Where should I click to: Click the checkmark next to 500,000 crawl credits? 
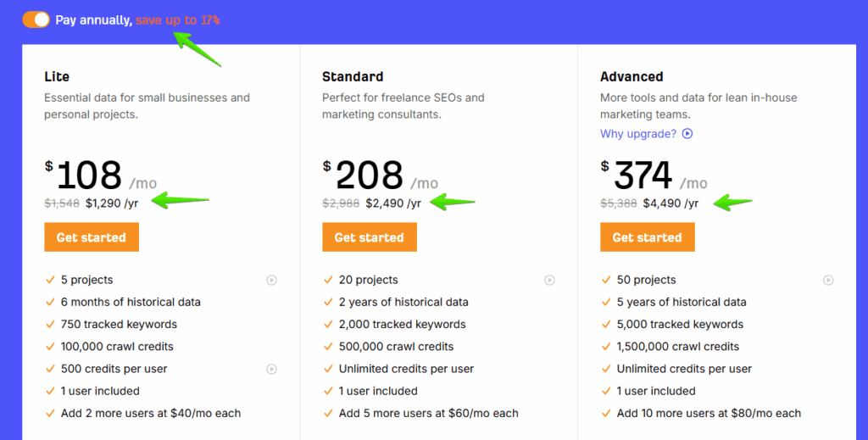coord(327,347)
